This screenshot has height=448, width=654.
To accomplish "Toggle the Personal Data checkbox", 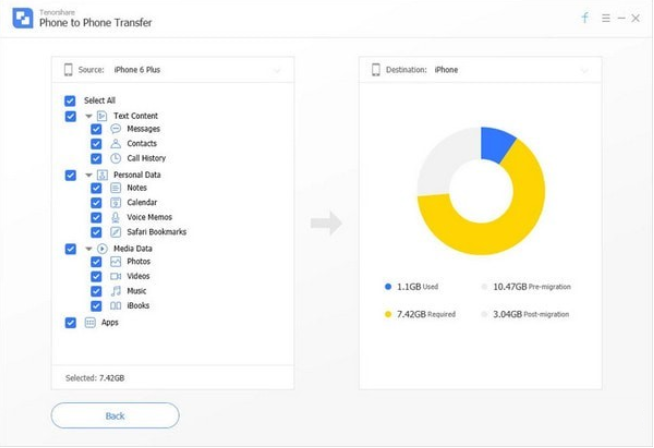I will (70, 175).
